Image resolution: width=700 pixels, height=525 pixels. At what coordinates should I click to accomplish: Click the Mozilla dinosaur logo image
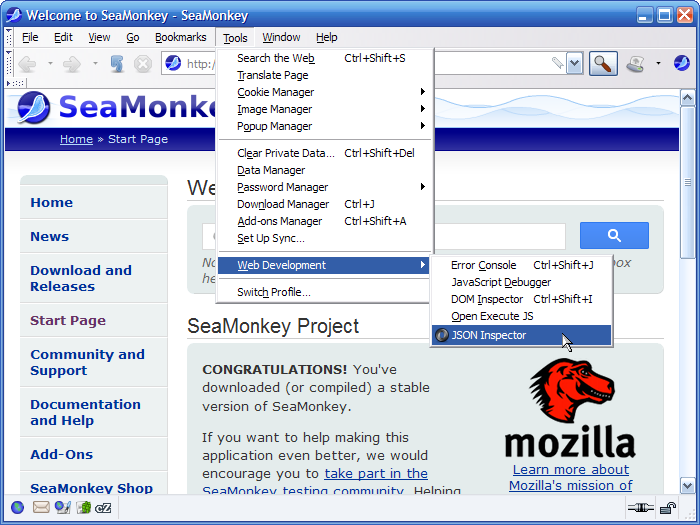click(x=571, y=391)
